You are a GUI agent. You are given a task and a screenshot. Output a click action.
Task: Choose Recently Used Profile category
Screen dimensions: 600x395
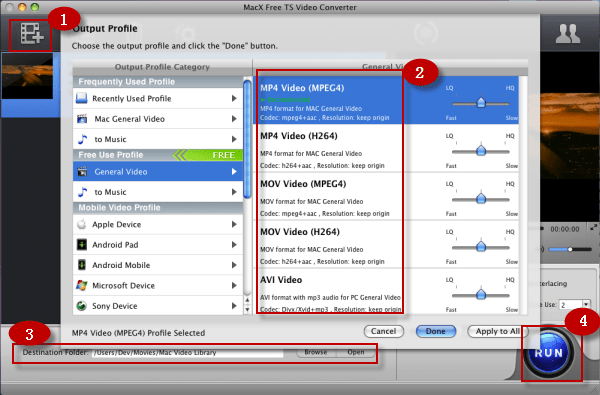(158, 98)
